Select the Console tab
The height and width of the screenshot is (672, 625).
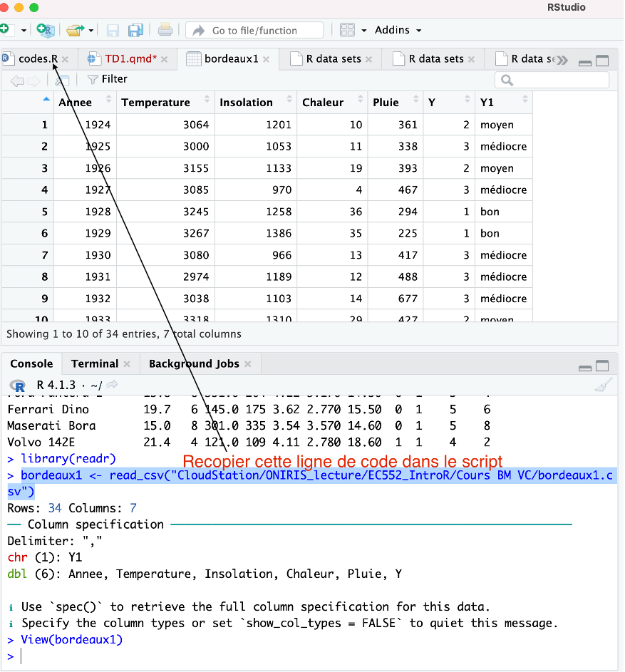pyautogui.click(x=31, y=364)
